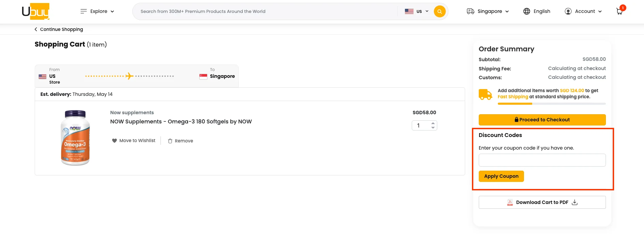Click the Apply Coupon button
This screenshot has height=239, width=644.
click(501, 176)
